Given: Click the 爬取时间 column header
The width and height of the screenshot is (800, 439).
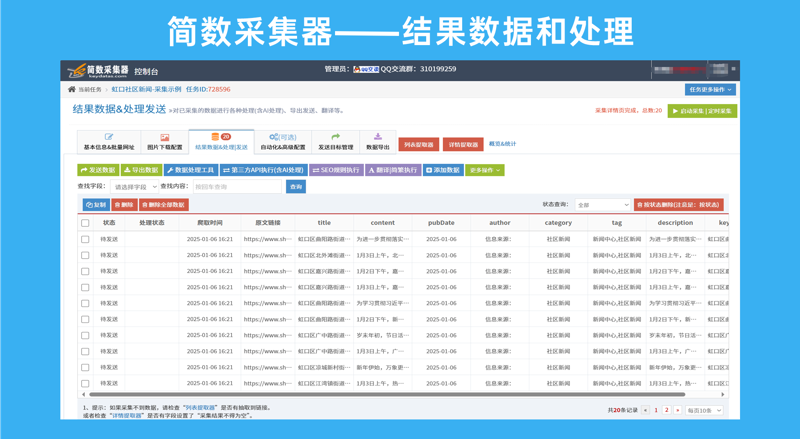Looking at the screenshot, I should click(x=210, y=223).
